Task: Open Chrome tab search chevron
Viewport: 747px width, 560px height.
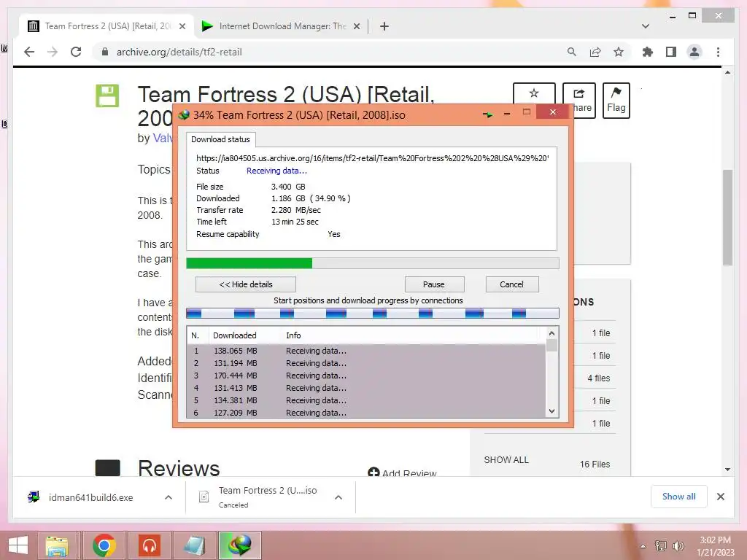Action: tap(646, 26)
